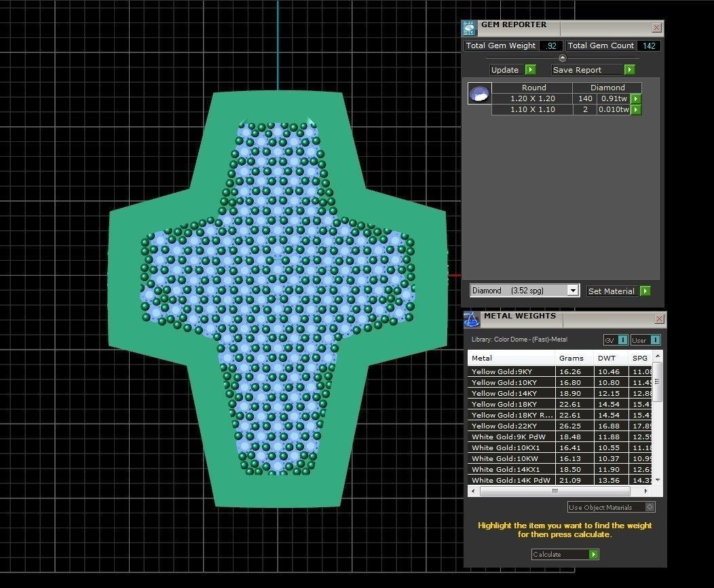The image size is (714, 588).
Task: Select the White Gold:14K PdW row
Action: [x=560, y=480]
